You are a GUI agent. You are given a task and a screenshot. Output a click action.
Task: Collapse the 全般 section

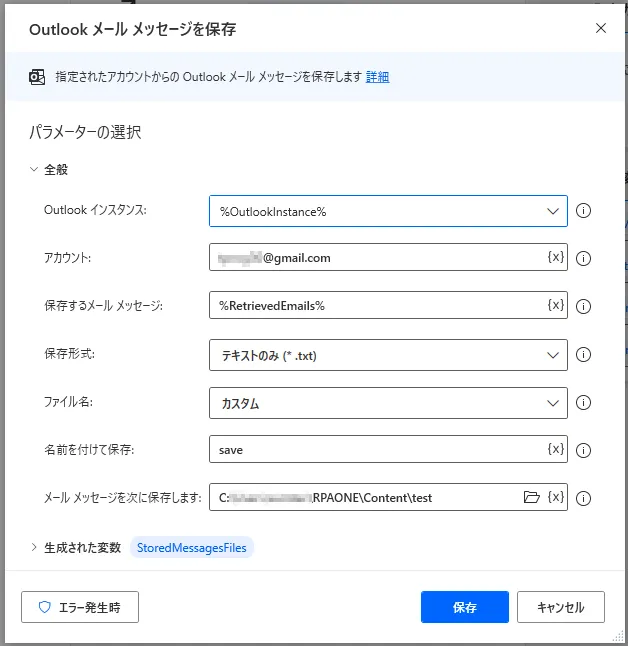34,169
